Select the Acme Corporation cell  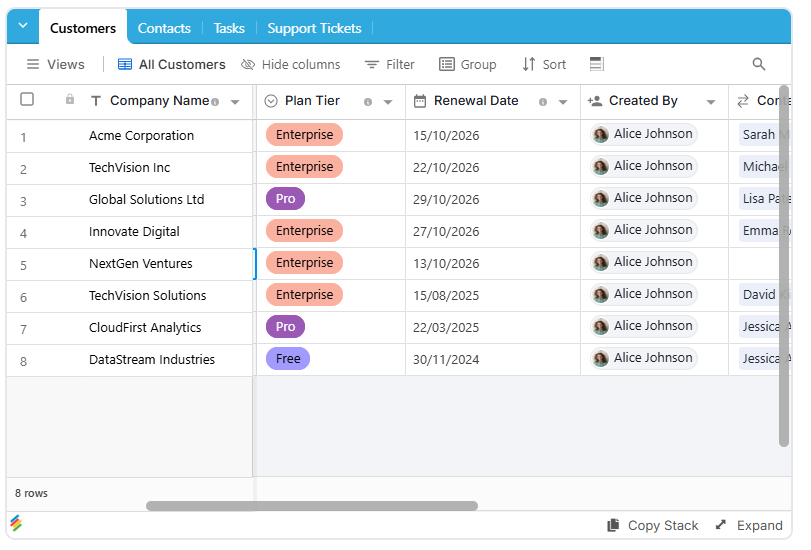141,136
